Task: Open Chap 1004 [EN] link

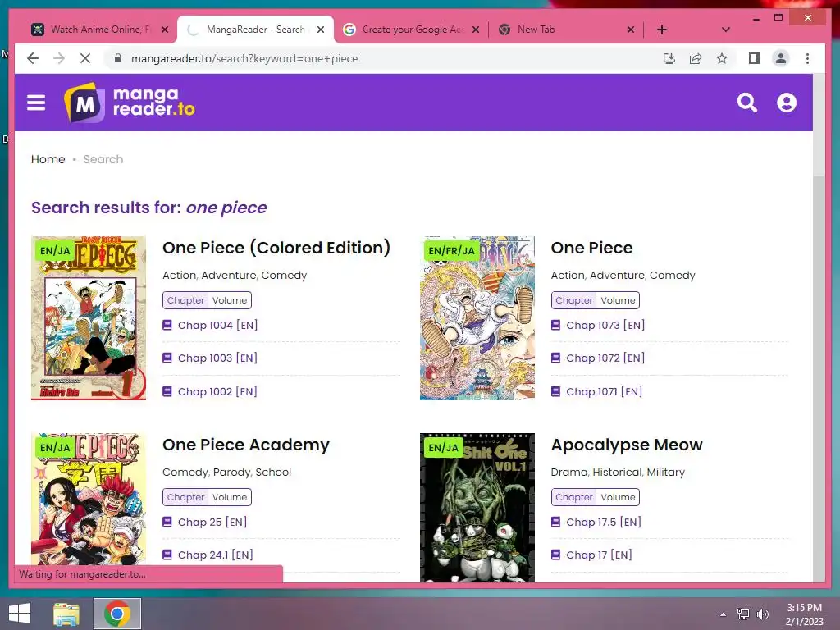Action: 217,325
